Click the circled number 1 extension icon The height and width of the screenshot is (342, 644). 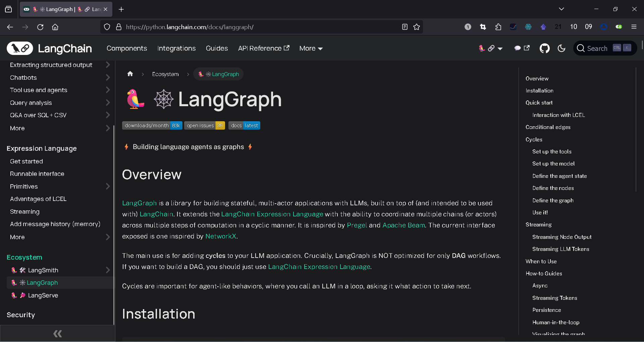pyautogui.click(x=468, y=27)
